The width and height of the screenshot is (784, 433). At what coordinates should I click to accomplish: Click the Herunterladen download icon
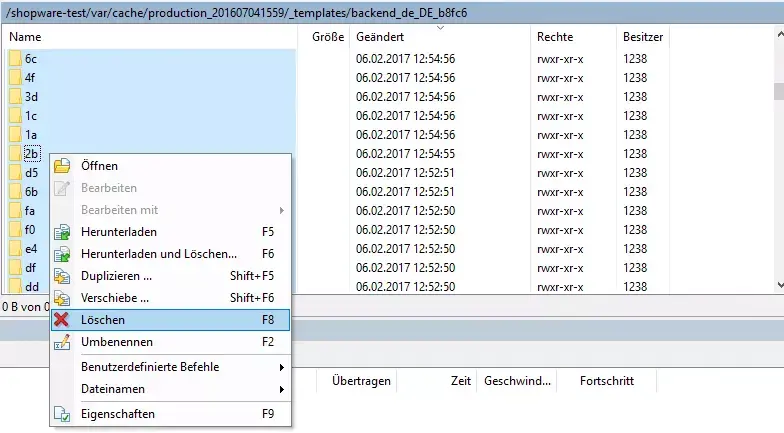click(62, 232)
